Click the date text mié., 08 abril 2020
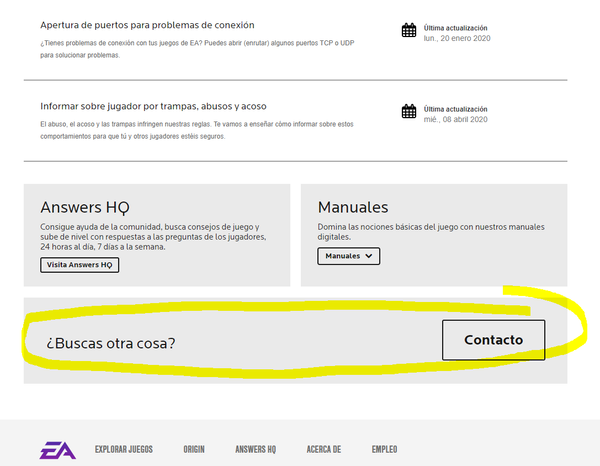The width and height of the screenshot is (600, 466). pyautogui.click(x=455, y=119)
